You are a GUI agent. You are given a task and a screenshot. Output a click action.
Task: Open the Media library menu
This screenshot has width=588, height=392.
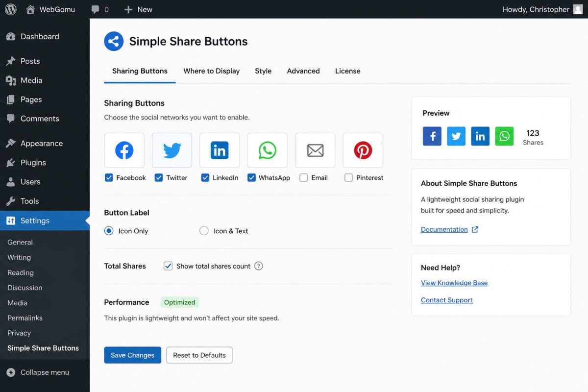tap(45, 80)
